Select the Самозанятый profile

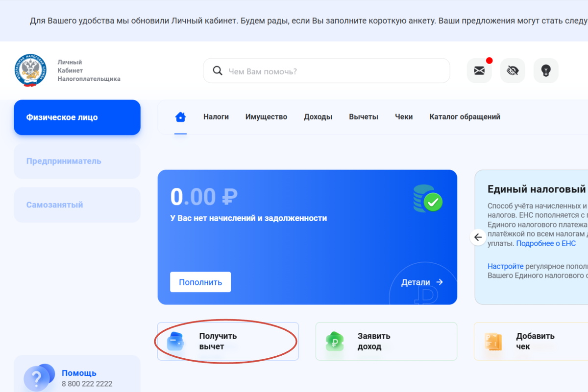pyautogui.click(x=77, y=205)
